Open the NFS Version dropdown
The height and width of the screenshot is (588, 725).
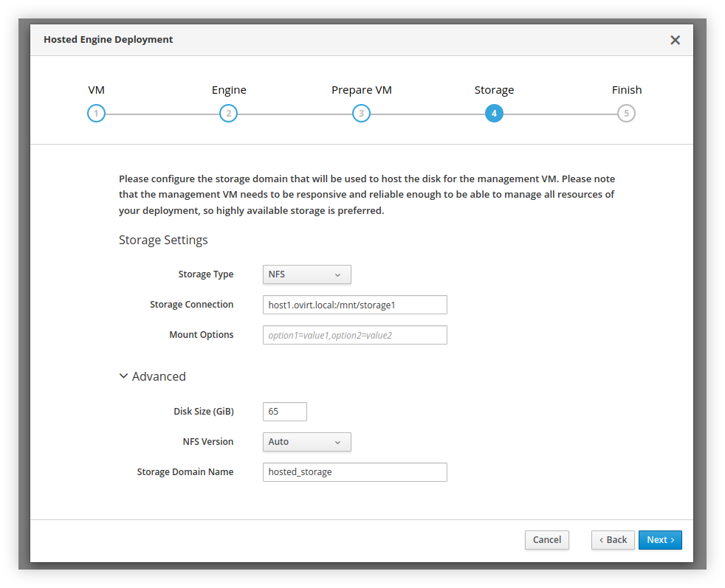coord(306,442)
